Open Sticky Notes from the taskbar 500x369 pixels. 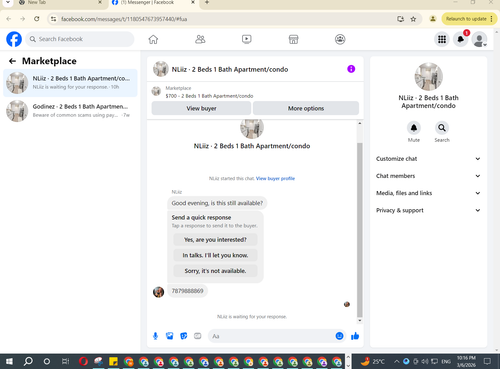113,361
